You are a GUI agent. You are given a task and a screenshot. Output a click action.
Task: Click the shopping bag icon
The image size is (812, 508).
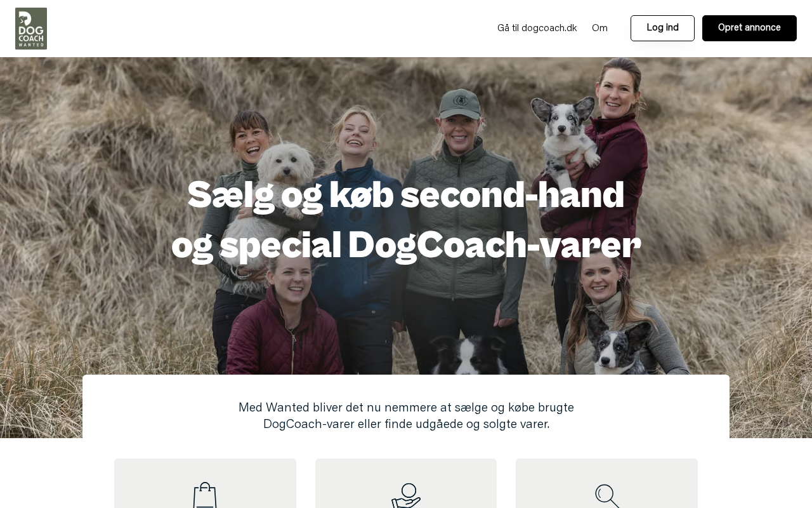click(205, 495)
